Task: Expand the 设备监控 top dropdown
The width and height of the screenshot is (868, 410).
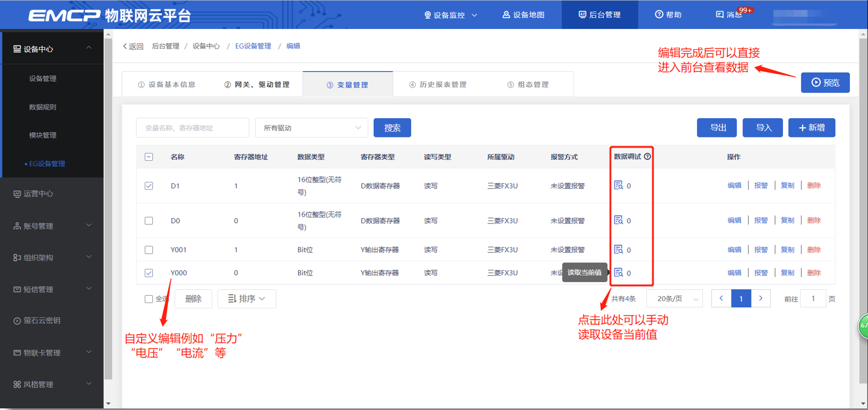Action: point(451,15)
